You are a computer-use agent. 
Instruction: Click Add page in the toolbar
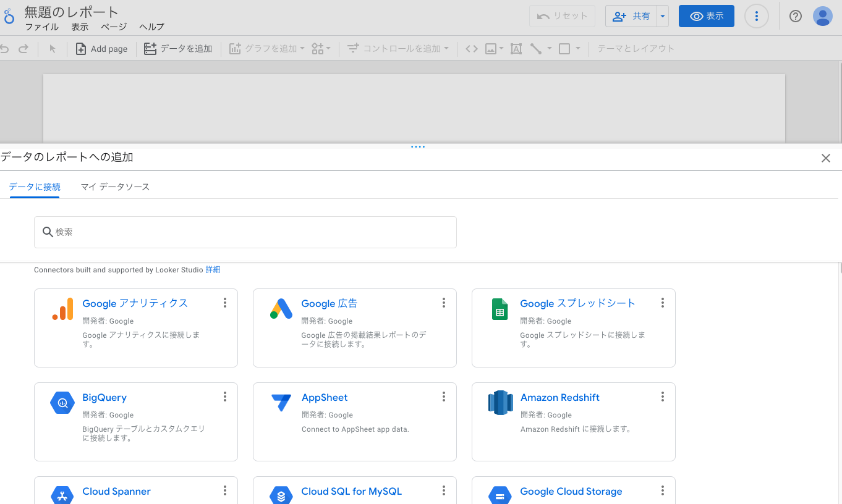101,49
